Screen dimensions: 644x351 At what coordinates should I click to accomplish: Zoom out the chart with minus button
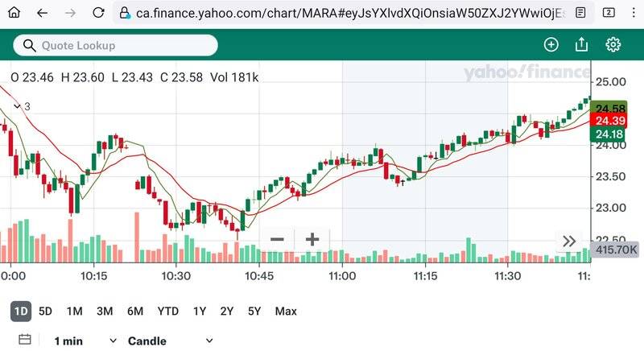tap(278, 239)
